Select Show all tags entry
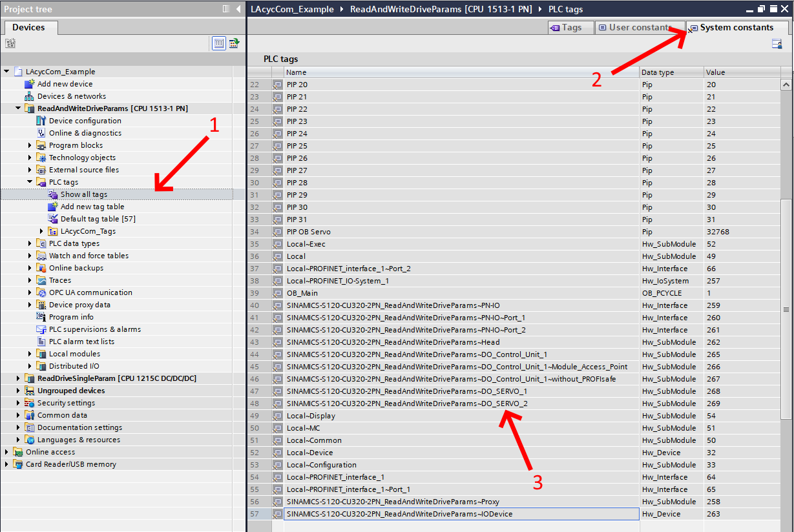Viewport: 794px width, 532px height. [x=84, y=194]
